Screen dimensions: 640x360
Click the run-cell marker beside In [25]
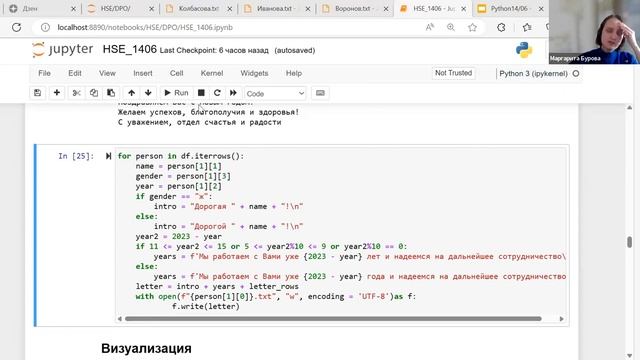click(108, 156)
